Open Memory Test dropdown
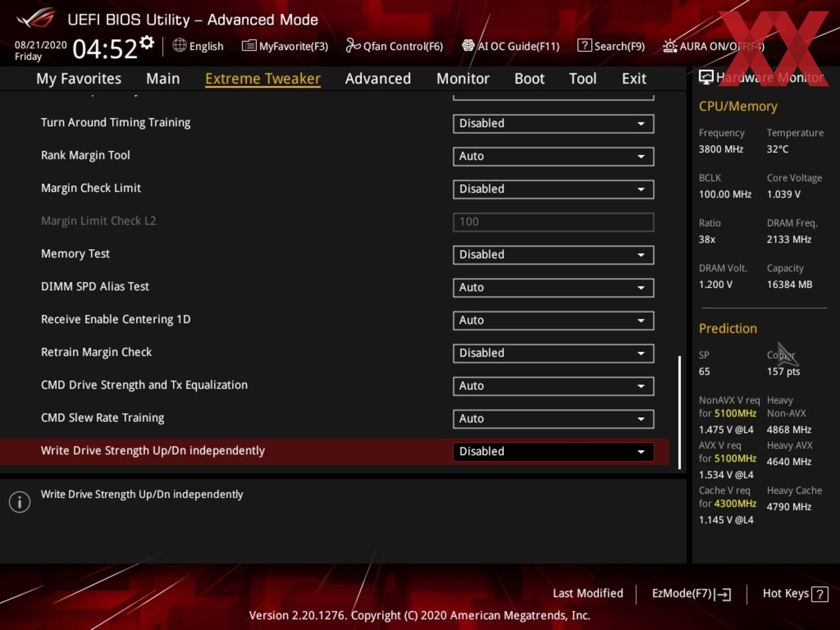Viewport: 840px width, 630px height. click(x=553, y=254)
